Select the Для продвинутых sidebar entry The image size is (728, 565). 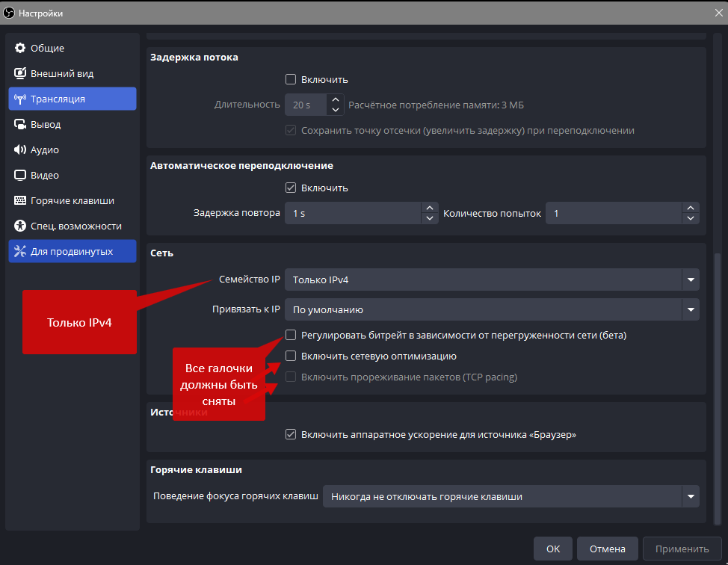tap(73, 251)
